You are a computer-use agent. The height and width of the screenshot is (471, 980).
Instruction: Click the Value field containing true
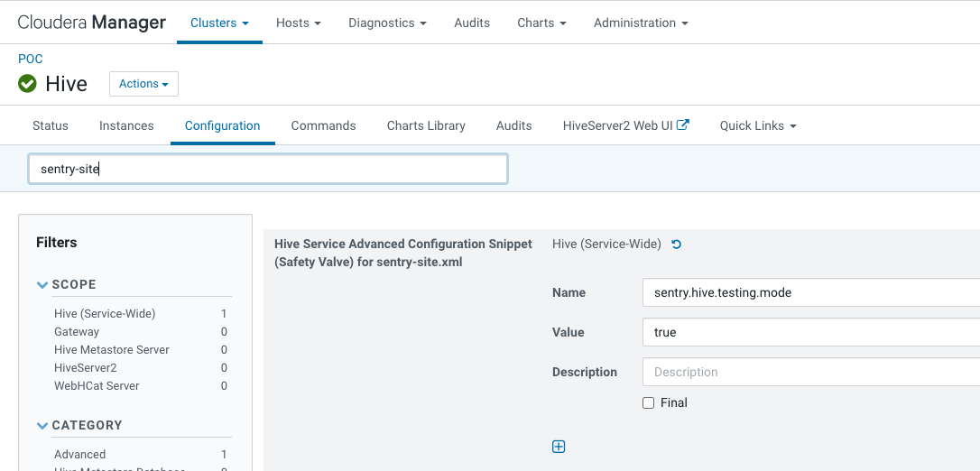[810, 332]
